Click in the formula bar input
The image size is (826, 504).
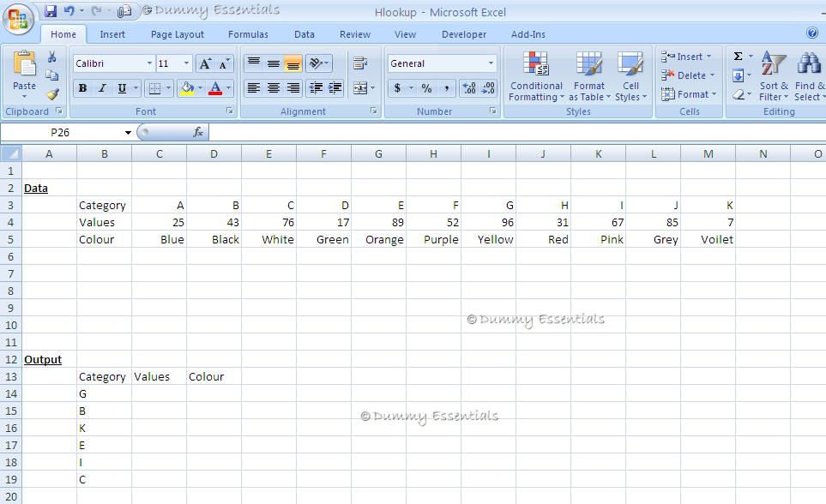(517, 132)
